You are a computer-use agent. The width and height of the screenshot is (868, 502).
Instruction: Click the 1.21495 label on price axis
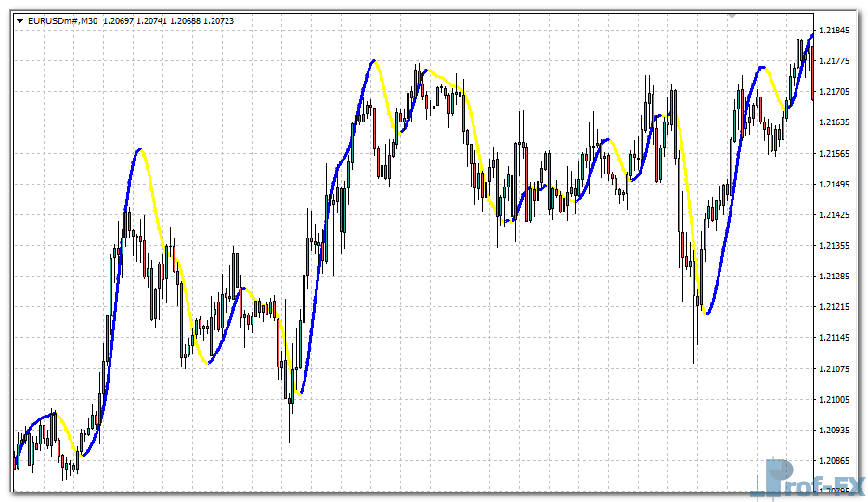point(836,185)
